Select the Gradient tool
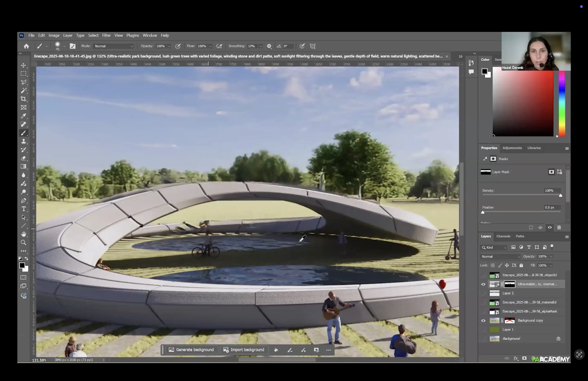This screenshot has width=588, height=381. pyautogui.click(x=23, y=167)
